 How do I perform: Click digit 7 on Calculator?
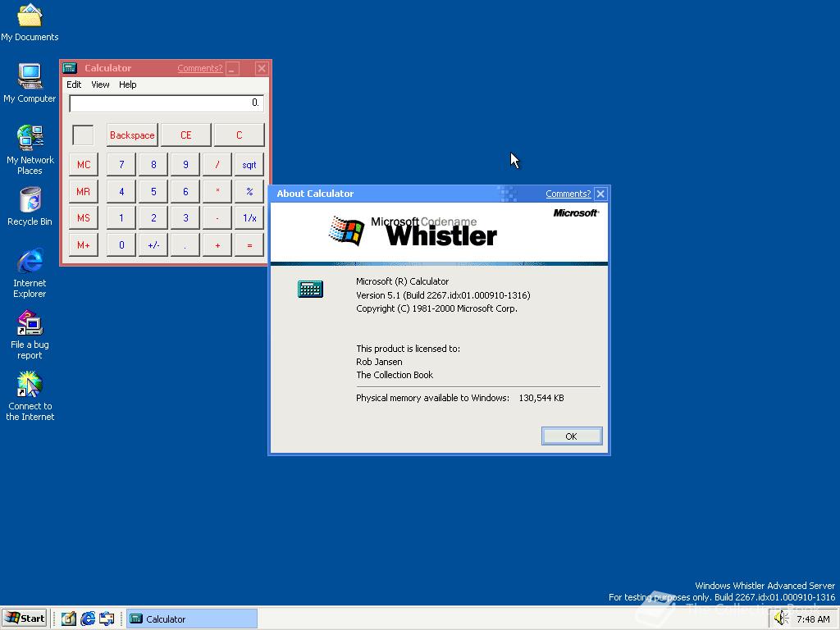click(121, 164)
